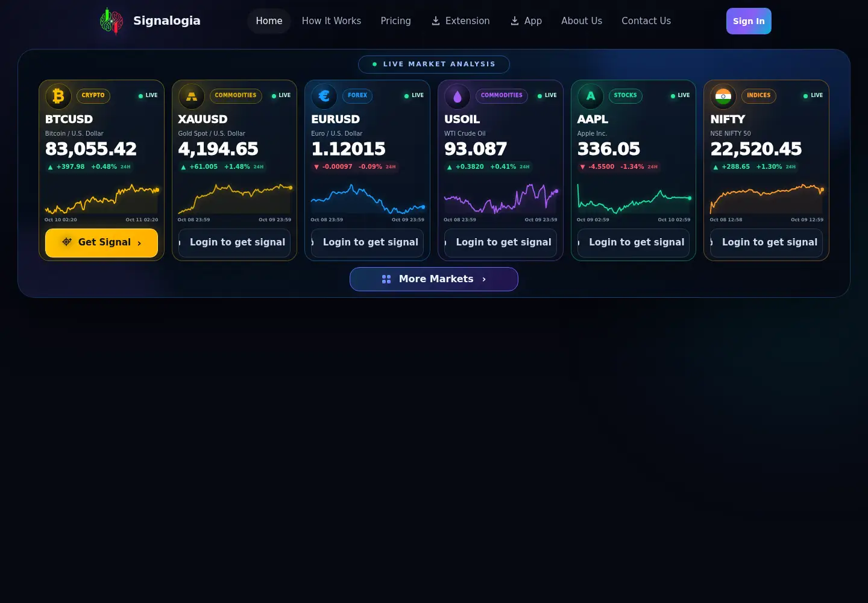Click Login to get signal for EURUSD

(x=368, y=243)
